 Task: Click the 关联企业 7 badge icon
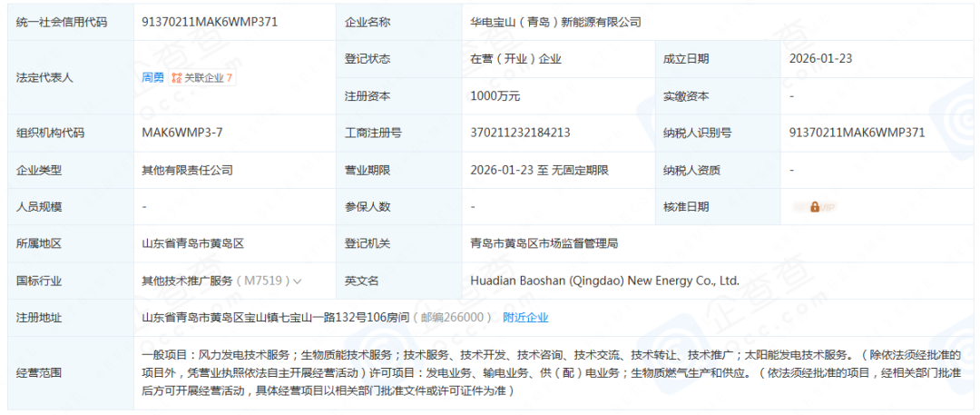click(x=178, y=78)
